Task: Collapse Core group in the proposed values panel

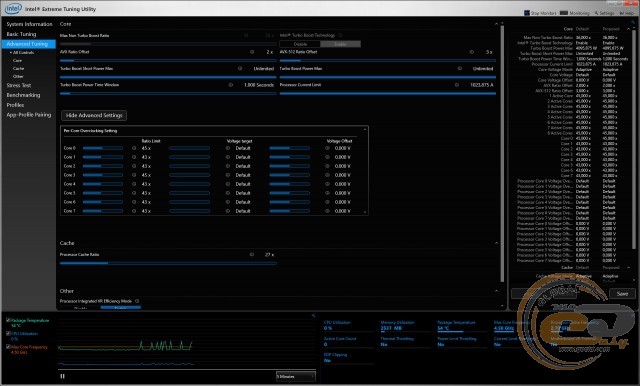Action: [628, 29]
